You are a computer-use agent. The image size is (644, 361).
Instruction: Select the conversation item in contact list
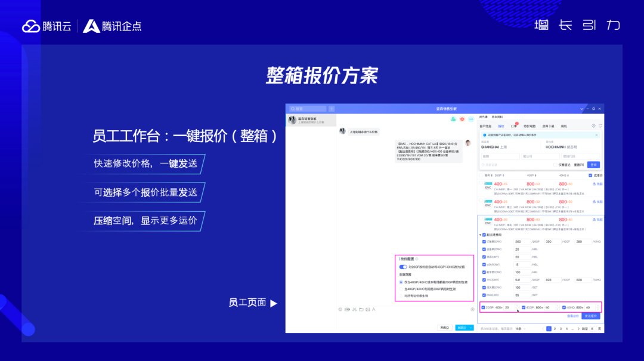(311, 120)
